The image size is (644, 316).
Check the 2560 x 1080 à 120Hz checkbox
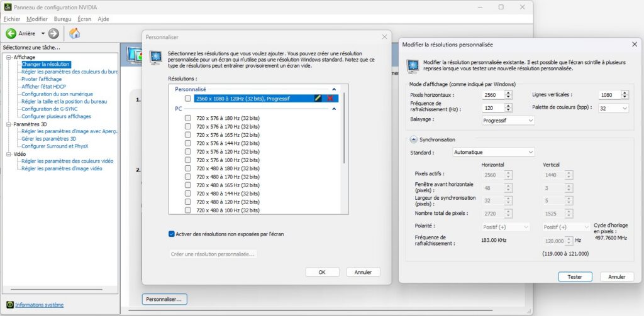[x=188, y=99]
